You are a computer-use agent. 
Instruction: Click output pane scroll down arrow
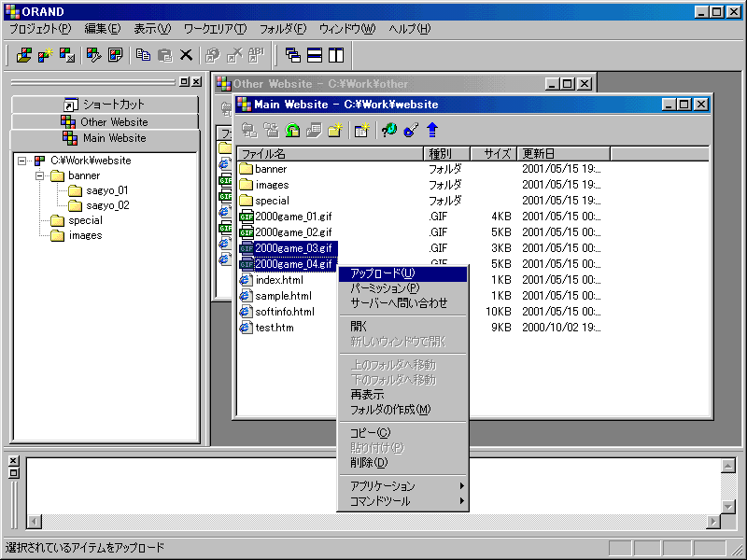728,507
